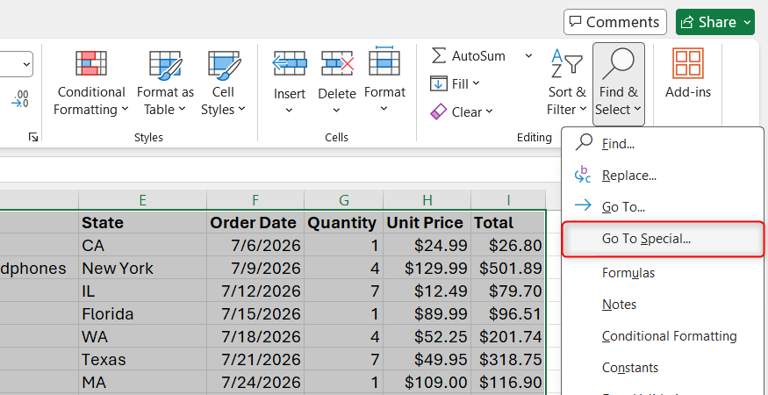Click the total cell $318.75
768x395 pixels.
pos(508,359)
